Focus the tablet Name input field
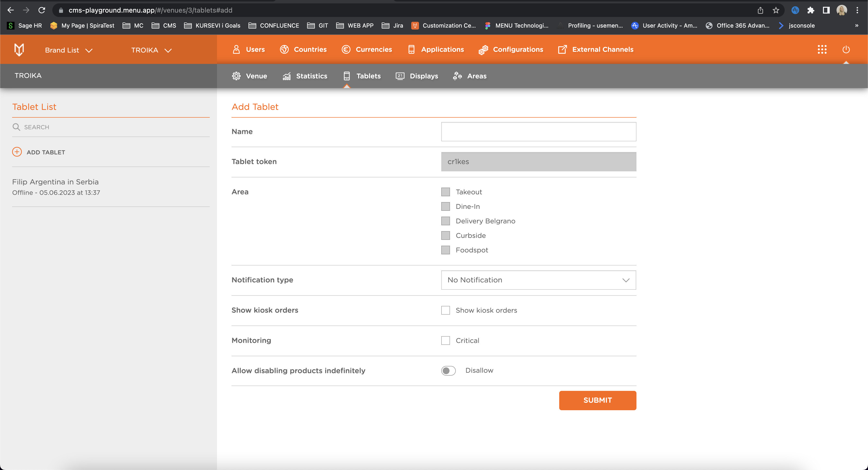868x470 pixels. pos(538,132)
